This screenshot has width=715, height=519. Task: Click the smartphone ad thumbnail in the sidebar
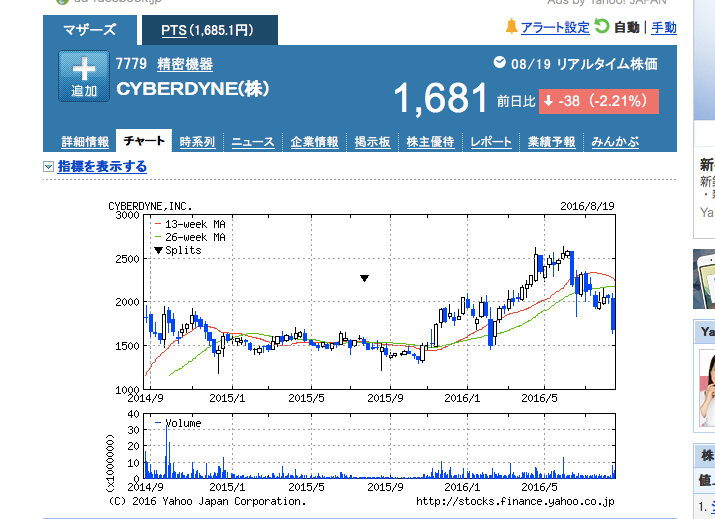click(704, 279)
